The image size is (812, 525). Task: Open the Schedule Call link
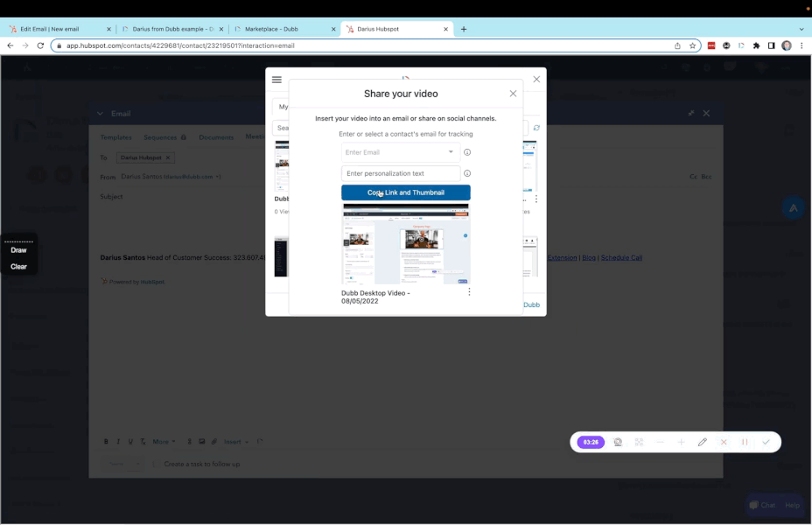click(x=621, y=257)
